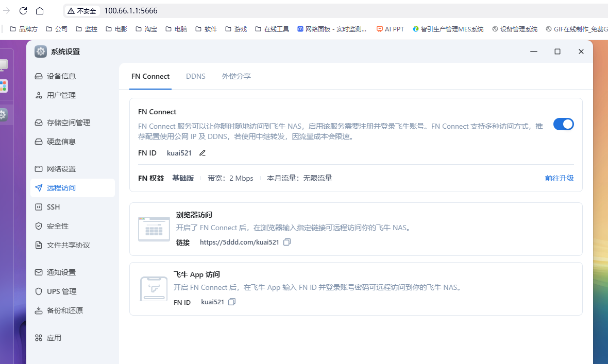This screenshot has width=608, height=364.
Task: Open UPS 管理 in settings sidebar
Action: [x=73, y=291]
